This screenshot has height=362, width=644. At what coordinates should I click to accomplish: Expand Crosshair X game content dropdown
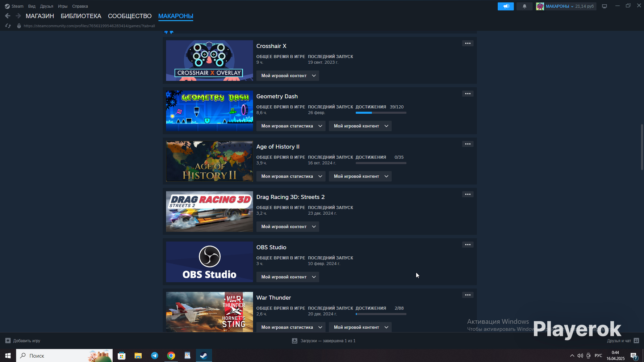click(288, 76)
